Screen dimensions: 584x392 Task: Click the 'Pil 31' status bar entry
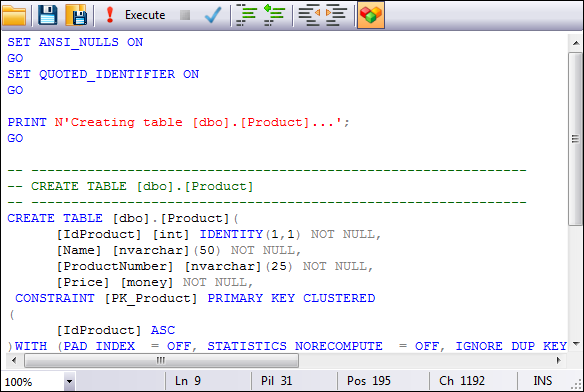point(276,381)
